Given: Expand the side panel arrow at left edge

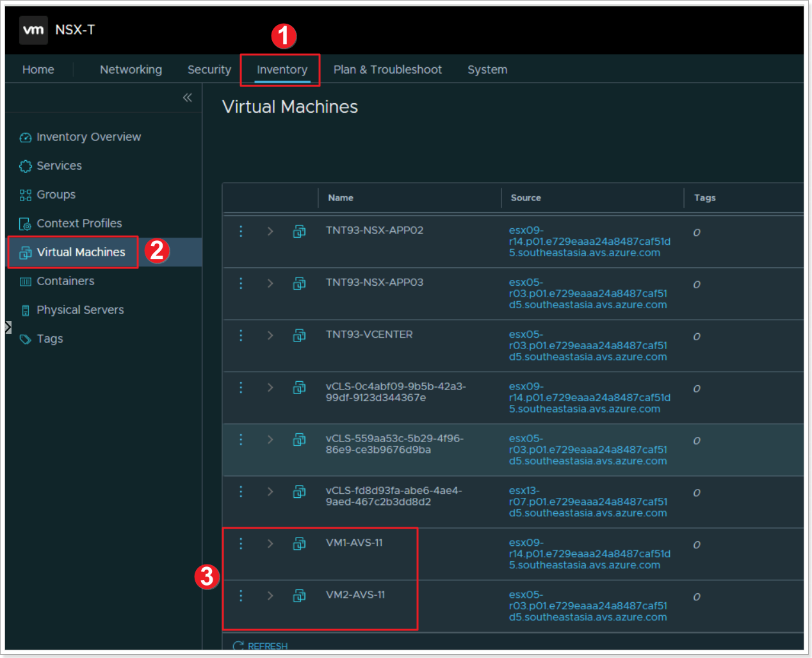Looking at the screenshot, I should [x=8, y=327].
